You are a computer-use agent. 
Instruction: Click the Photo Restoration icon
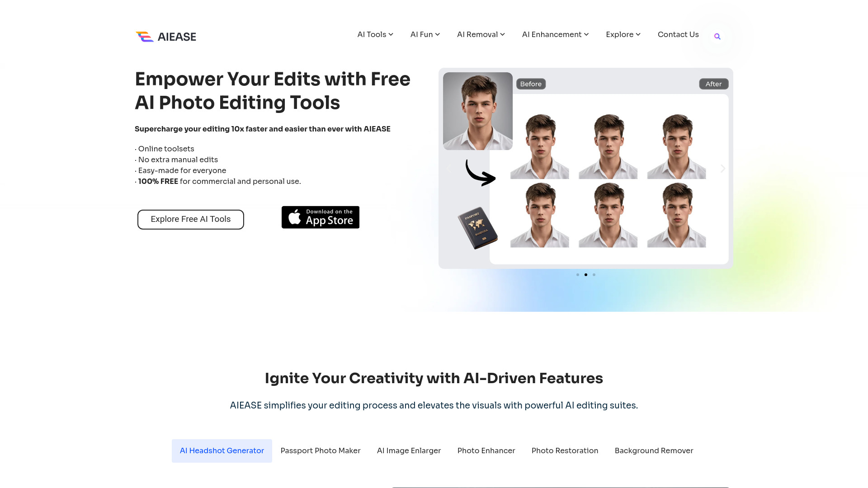565,450
